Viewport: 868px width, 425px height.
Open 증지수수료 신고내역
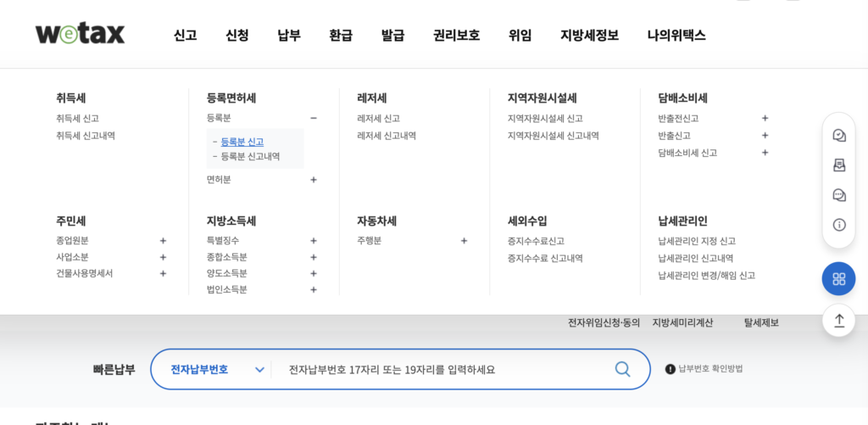tap(545, 258)
